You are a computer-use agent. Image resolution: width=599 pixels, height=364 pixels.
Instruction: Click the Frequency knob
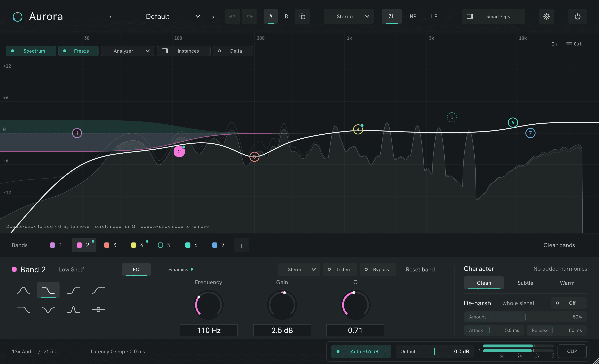(208, 305)
